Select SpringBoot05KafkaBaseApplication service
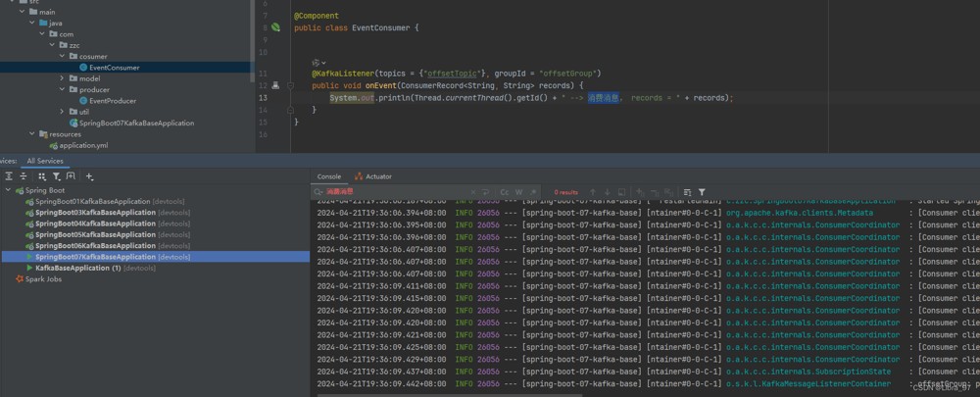This screenshot has height=397, width=980. click(95, 234)
